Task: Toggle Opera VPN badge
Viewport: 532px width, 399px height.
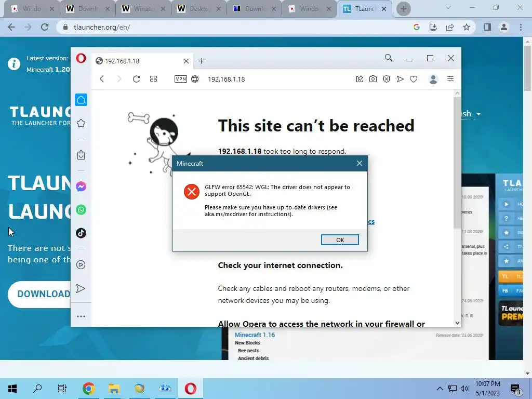Action: tap(180, 79)
